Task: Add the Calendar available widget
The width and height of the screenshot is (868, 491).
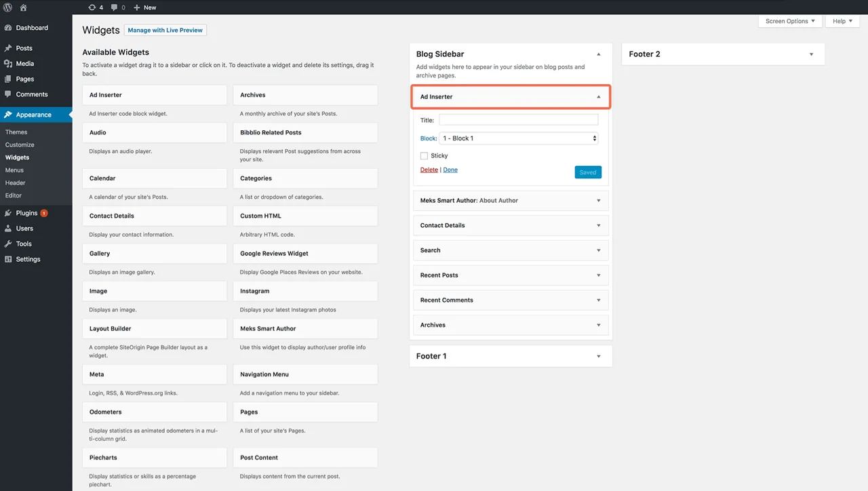Action: (x=155, y=178)
